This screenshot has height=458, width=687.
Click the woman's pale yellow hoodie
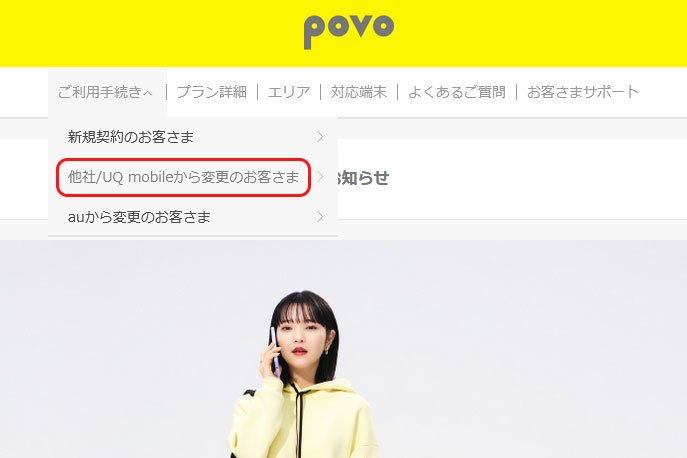302,421
